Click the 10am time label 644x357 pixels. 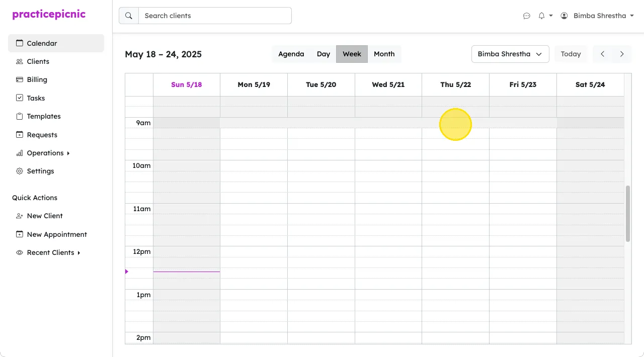point(141,165)
